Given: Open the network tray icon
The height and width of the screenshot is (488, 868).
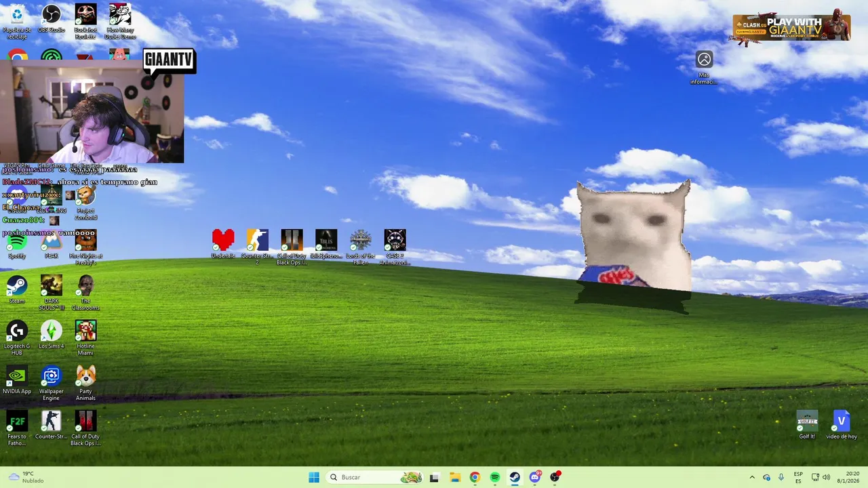Looking at the screenshot, I should (815, 477).
